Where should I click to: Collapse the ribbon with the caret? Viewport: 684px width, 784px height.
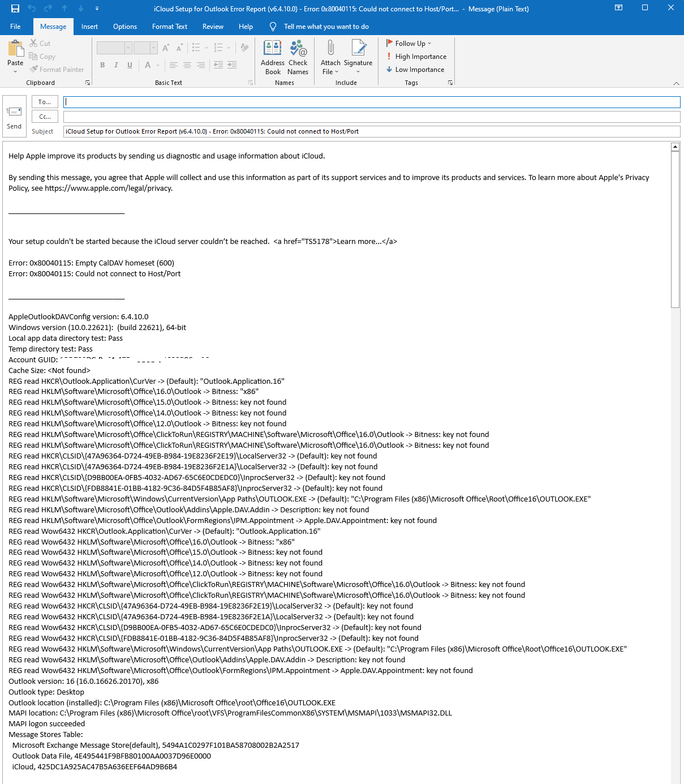point(676,83)
